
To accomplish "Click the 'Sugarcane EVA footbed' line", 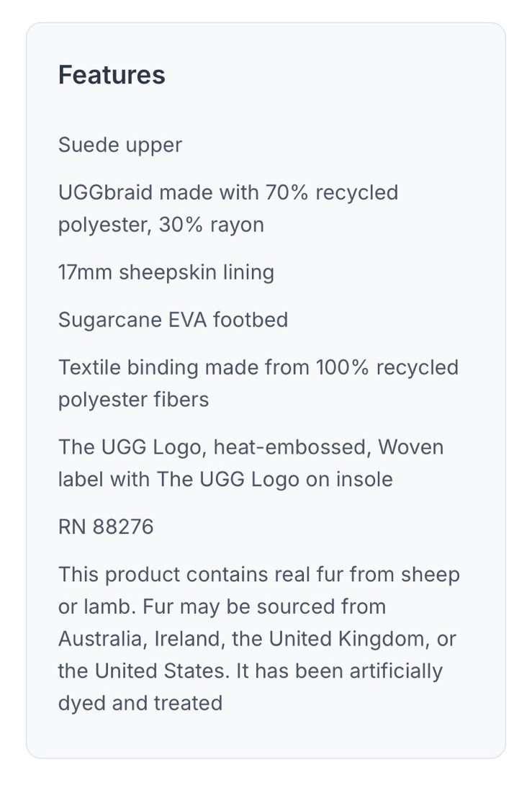I will click(x=173, y=320).
